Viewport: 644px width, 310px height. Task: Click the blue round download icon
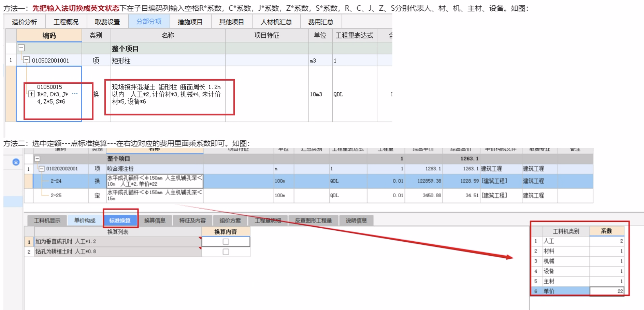[x=16, y=162]
